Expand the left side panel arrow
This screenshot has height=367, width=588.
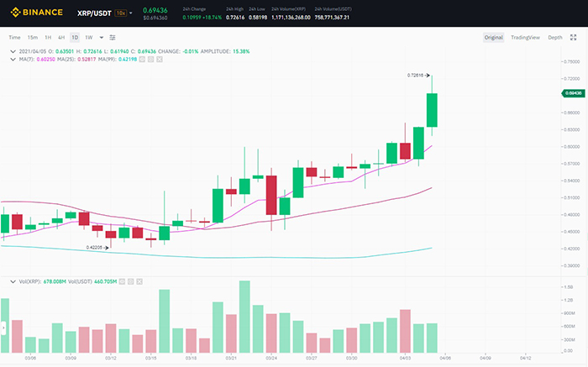coord(3,327)
